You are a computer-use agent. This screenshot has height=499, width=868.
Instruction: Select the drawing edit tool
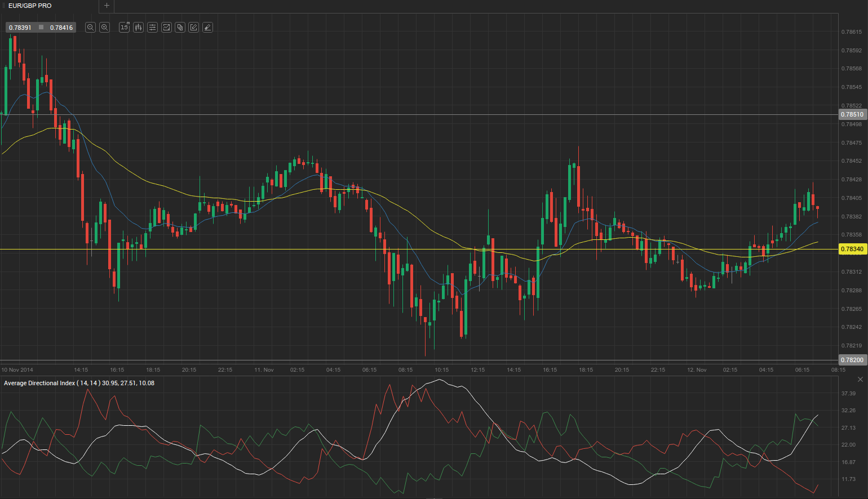(x=194, y=27)
